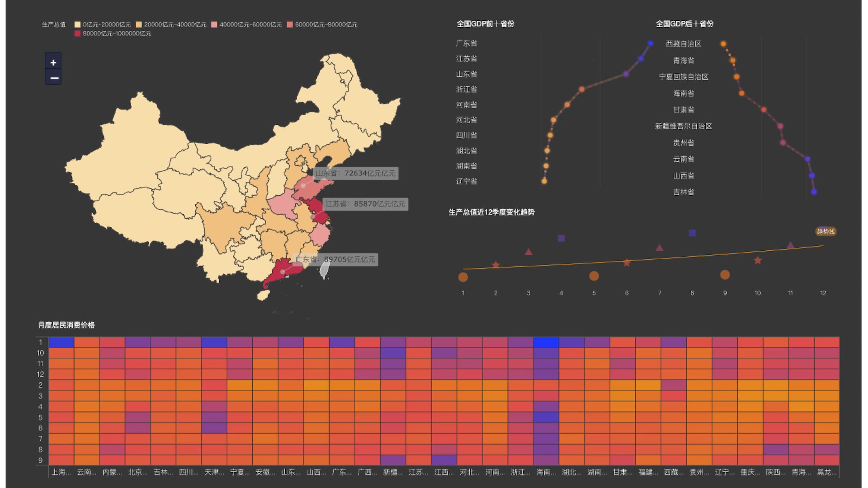This screenshot has width=868, height=488.
Task: Click the 山西省 label in bottom-ten list
Action: [684, 176]
